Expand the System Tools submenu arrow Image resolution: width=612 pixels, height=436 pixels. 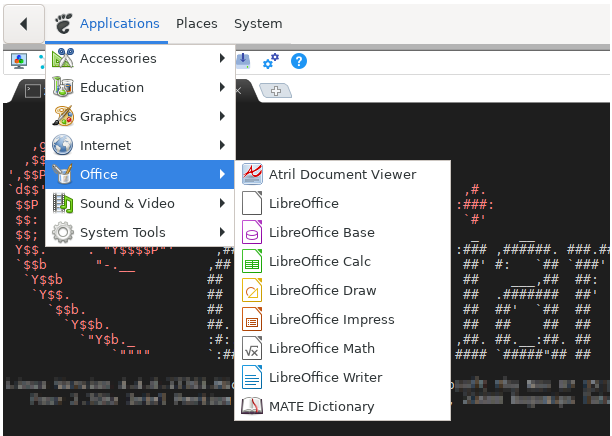coord(222,232)
